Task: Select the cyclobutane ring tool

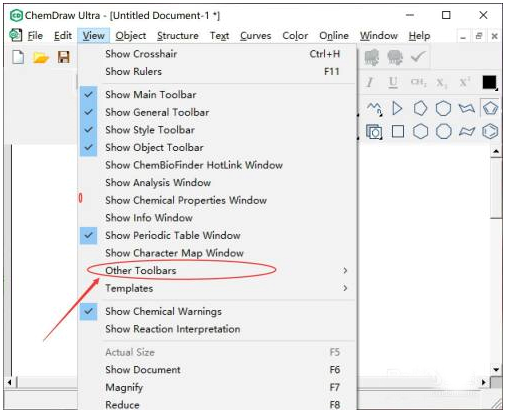Action: [398, 131]
